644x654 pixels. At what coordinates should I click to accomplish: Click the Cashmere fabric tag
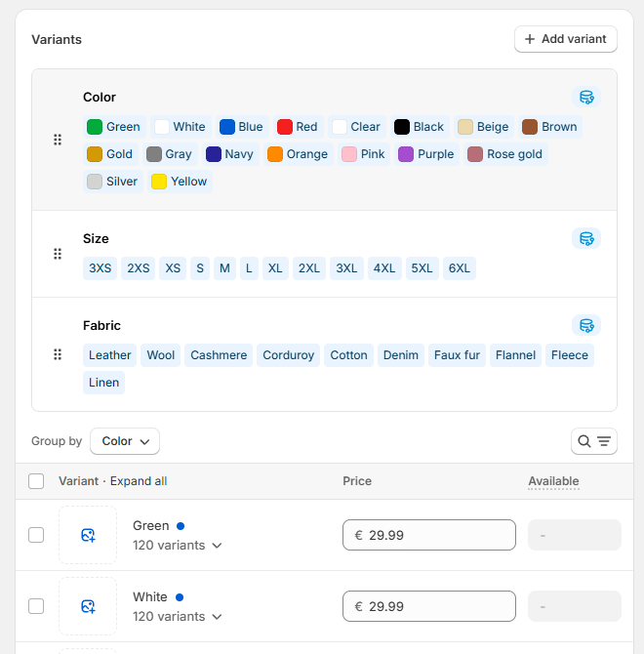coord(219,355)
